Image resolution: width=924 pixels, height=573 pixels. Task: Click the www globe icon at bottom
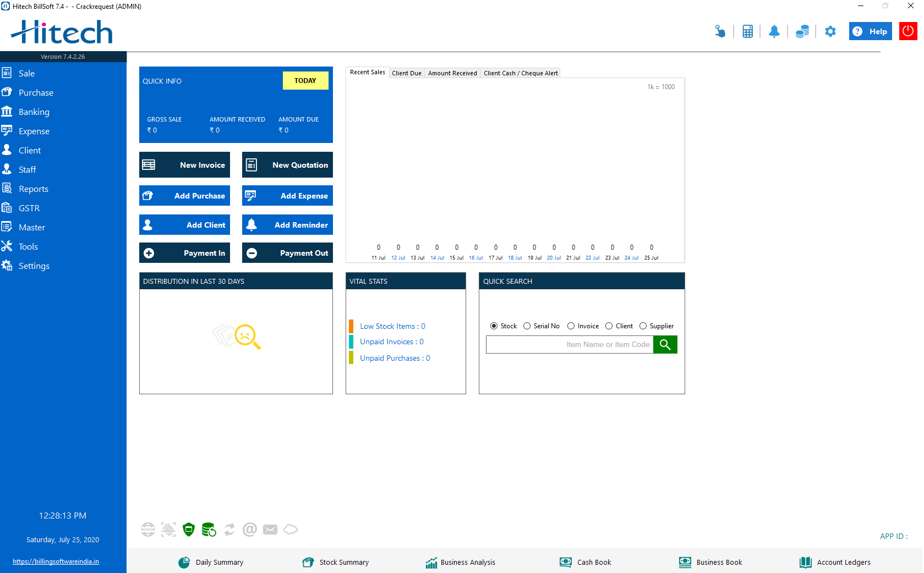pyautogui.click(x=148, y=530)
